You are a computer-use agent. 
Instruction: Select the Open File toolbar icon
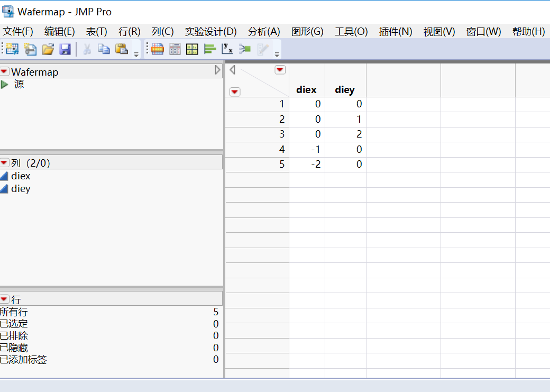[47, 49]
